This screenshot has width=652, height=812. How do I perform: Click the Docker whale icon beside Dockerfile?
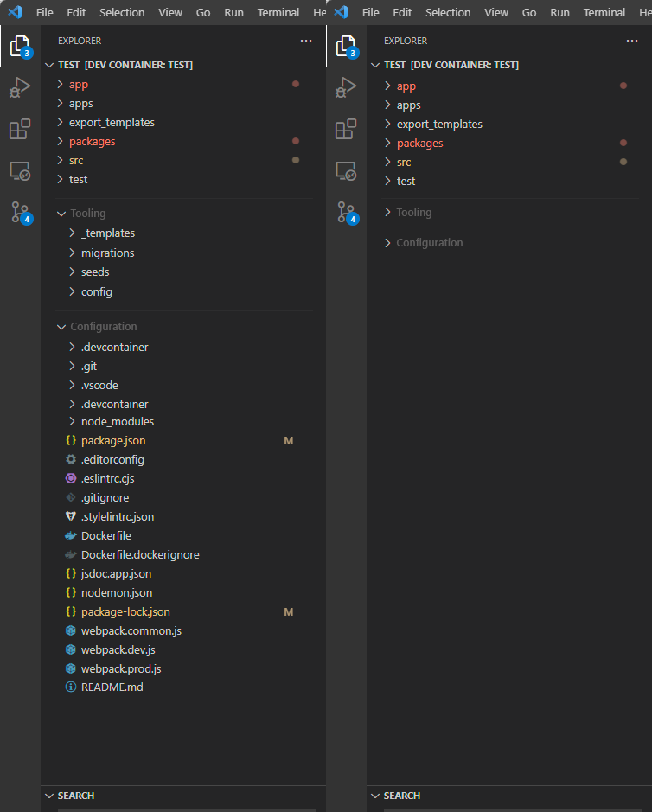pyautogui.click(x=71, y=535)
